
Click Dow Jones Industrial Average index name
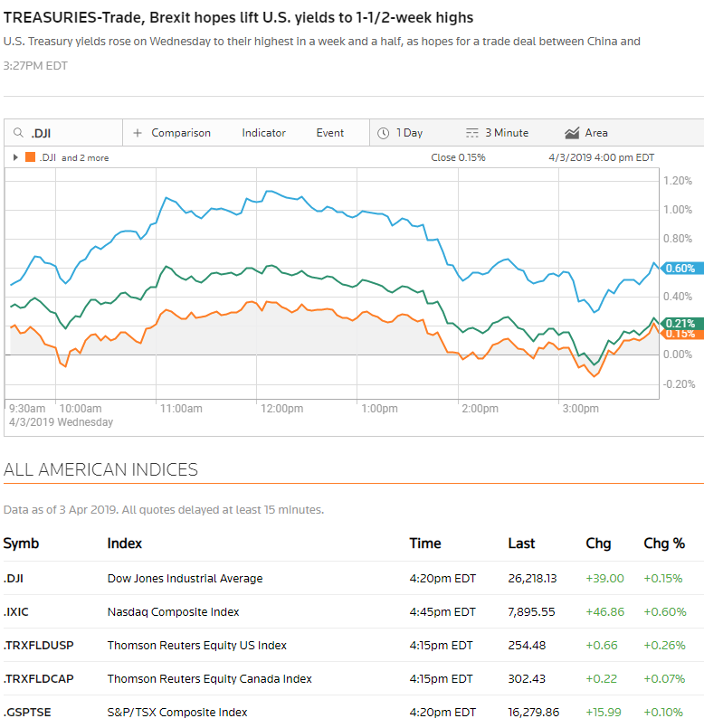click(x=185, y=579)
